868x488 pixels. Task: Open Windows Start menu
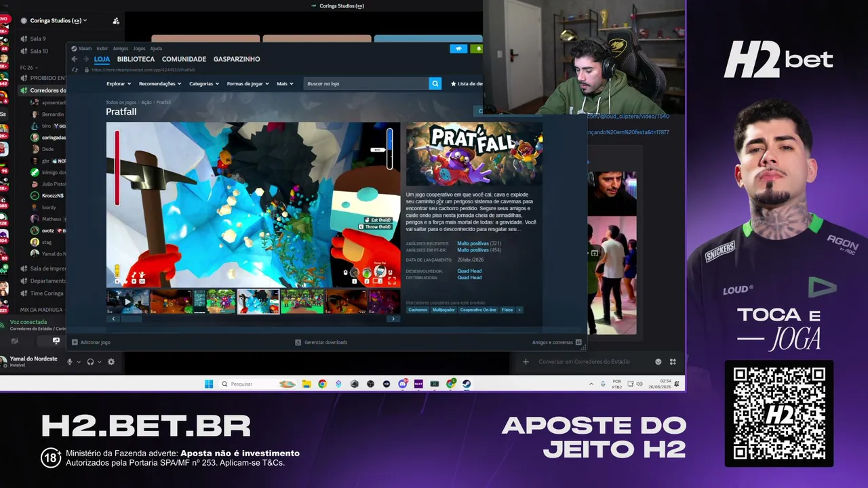pyautogui.click(x=209, y=384)
